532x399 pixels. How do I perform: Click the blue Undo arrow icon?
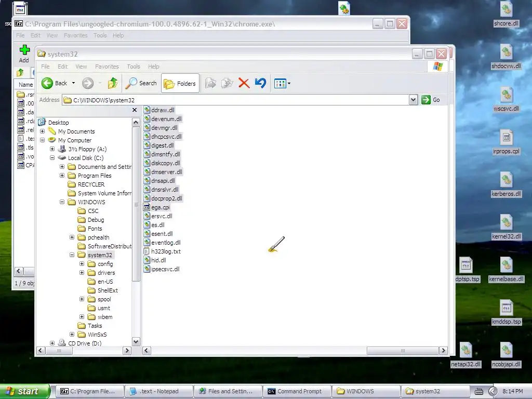point(261,83)
